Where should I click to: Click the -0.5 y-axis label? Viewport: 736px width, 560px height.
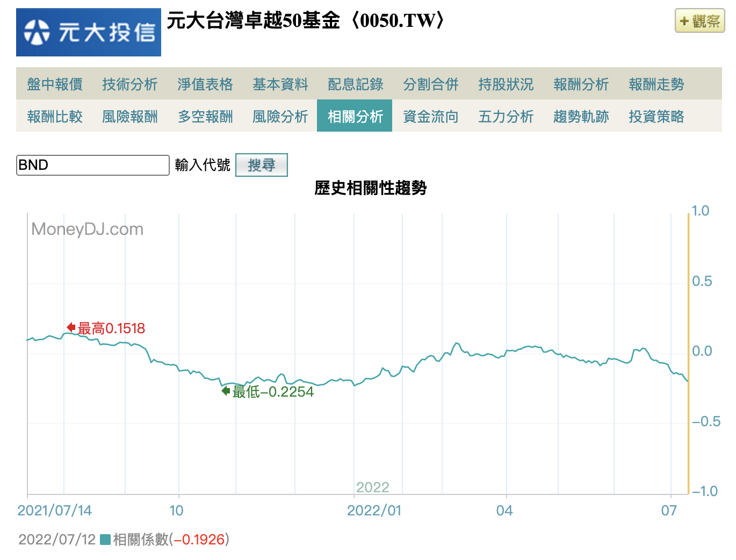coord(706,421)
